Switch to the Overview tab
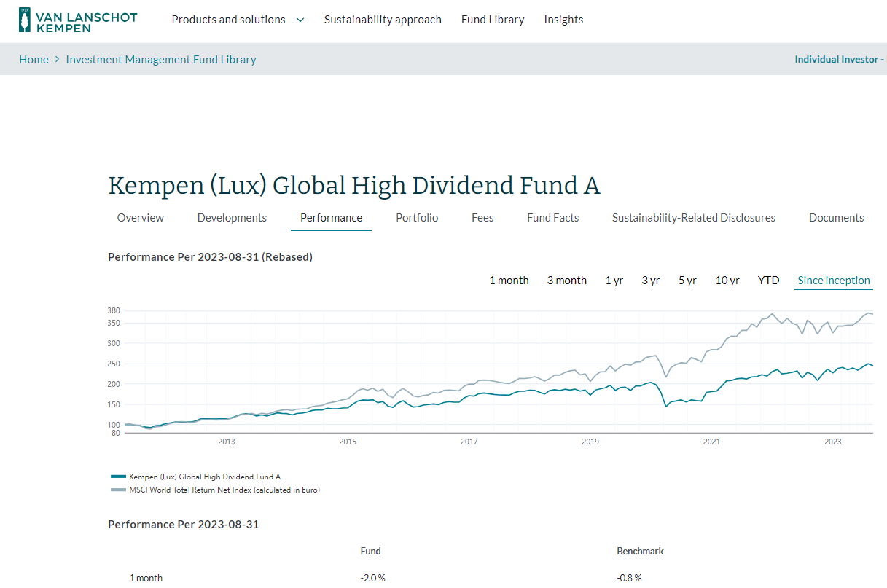Viewport: 887px width, 588px height. pyautogui.click(x=141, y=218)
